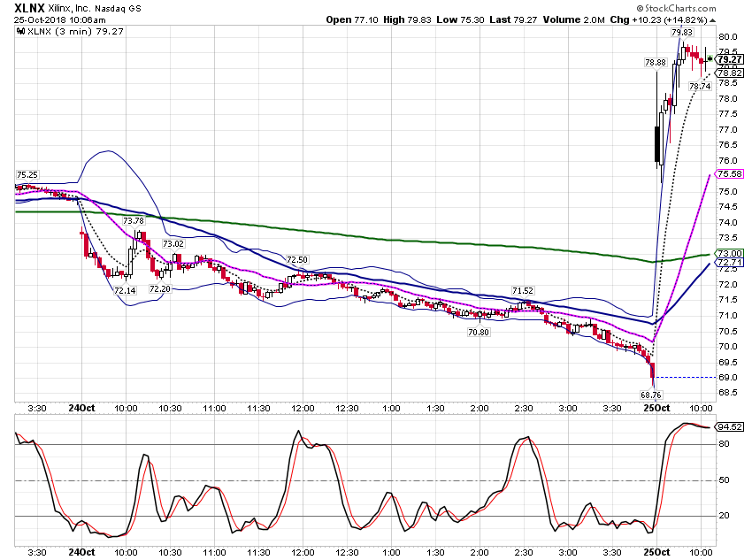Screen dimensions: 752x560
Task: Click the up triangle after the Chg value
Action: [x=713, y=20]
